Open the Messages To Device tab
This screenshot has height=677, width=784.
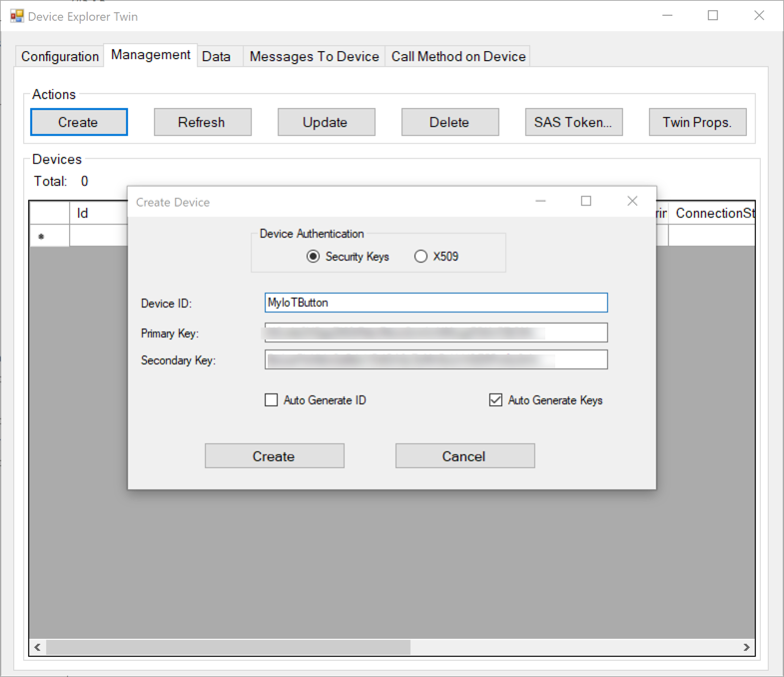pos(314,57)
